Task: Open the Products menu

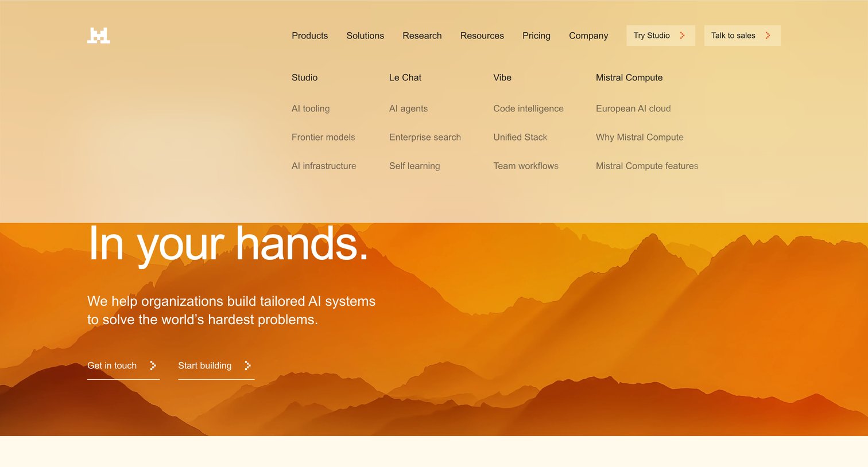Action: tap(309, 36)
